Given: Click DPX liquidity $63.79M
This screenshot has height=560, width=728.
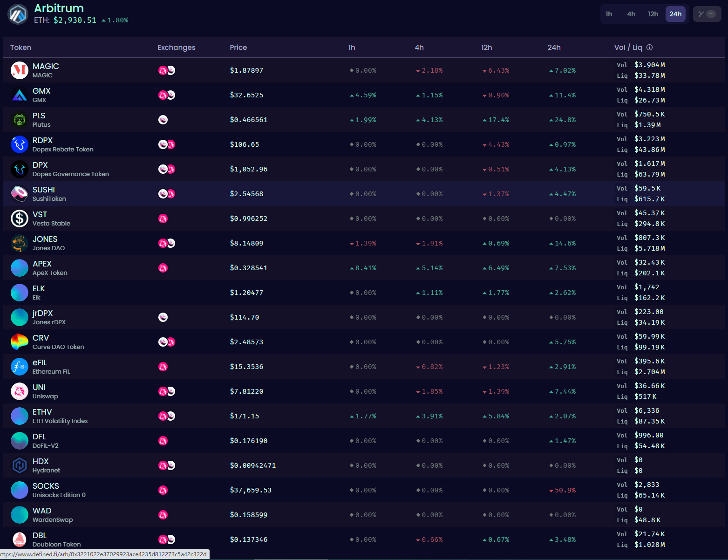Looking at the screenshot, I should point(650,174).
